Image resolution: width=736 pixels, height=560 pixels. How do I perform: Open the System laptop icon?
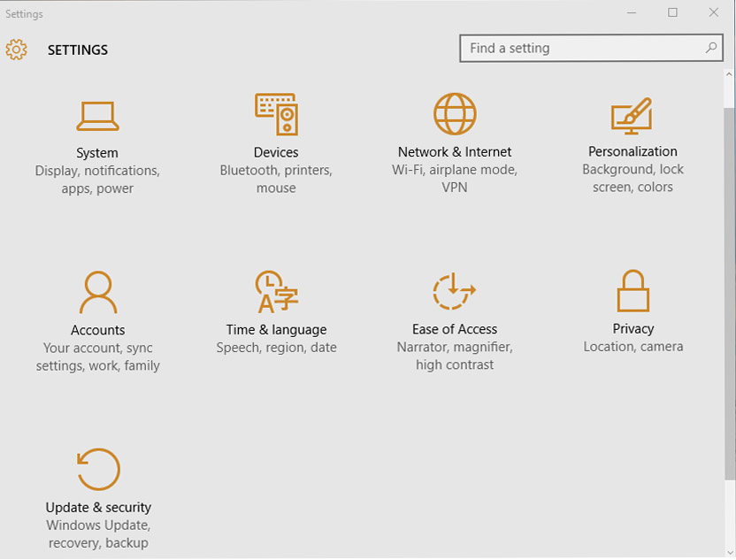click(x=97, y=115)
